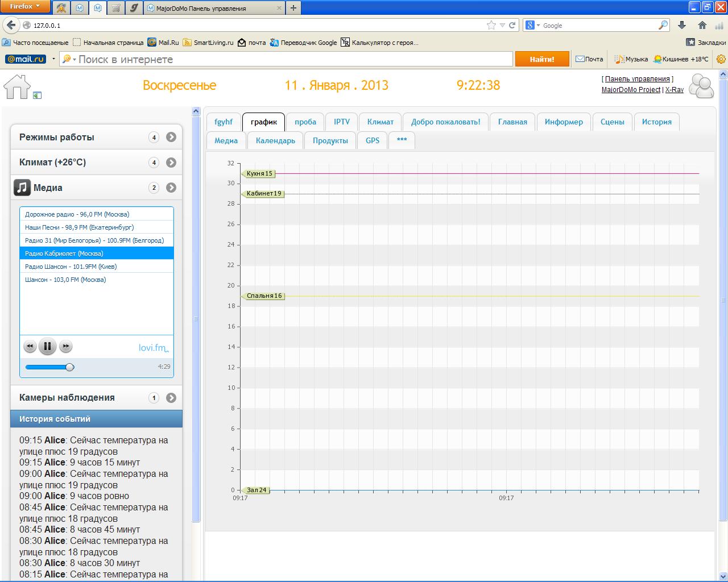This screenshot has height=582, width=728.
Task: Adjust the radio volume slider
Action: point(69,367)
